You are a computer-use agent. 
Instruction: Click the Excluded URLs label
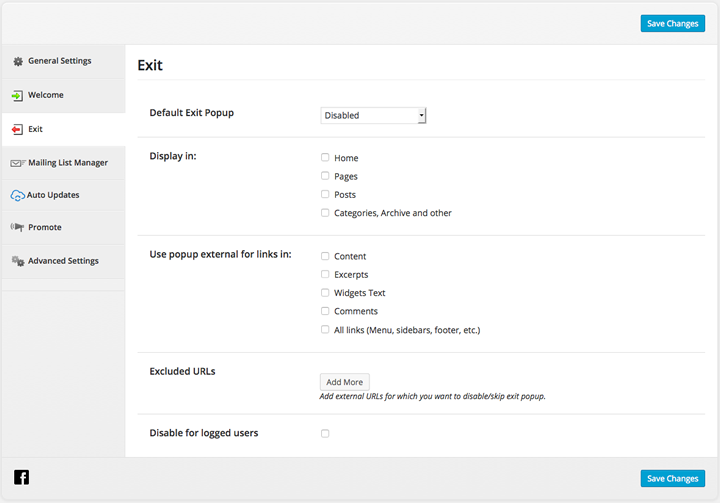(x=182, y=371)
